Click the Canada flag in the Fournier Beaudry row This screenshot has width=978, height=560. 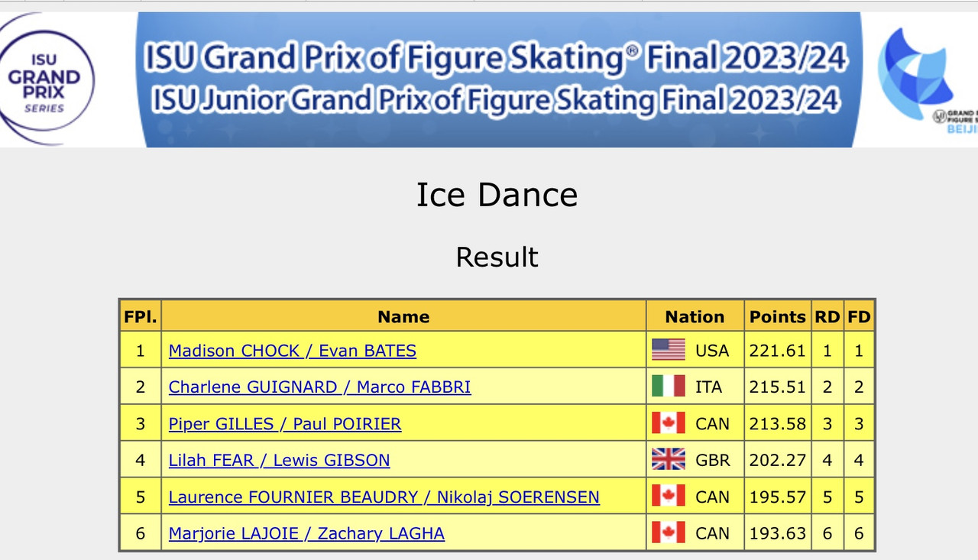coord(669,497)
